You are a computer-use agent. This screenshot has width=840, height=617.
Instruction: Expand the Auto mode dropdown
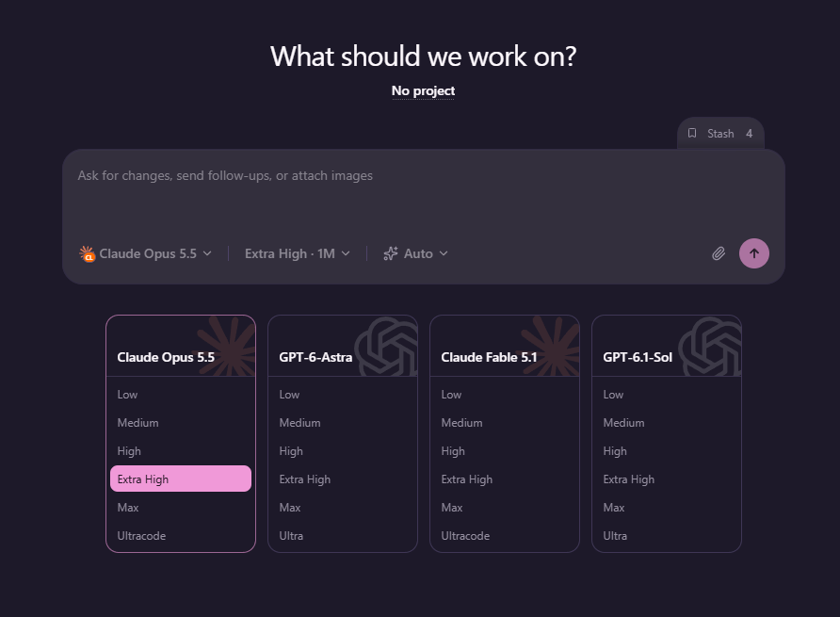415,253
